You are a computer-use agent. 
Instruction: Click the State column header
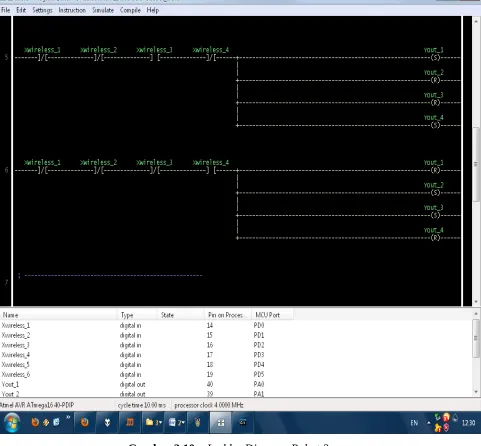click(180, 315)
